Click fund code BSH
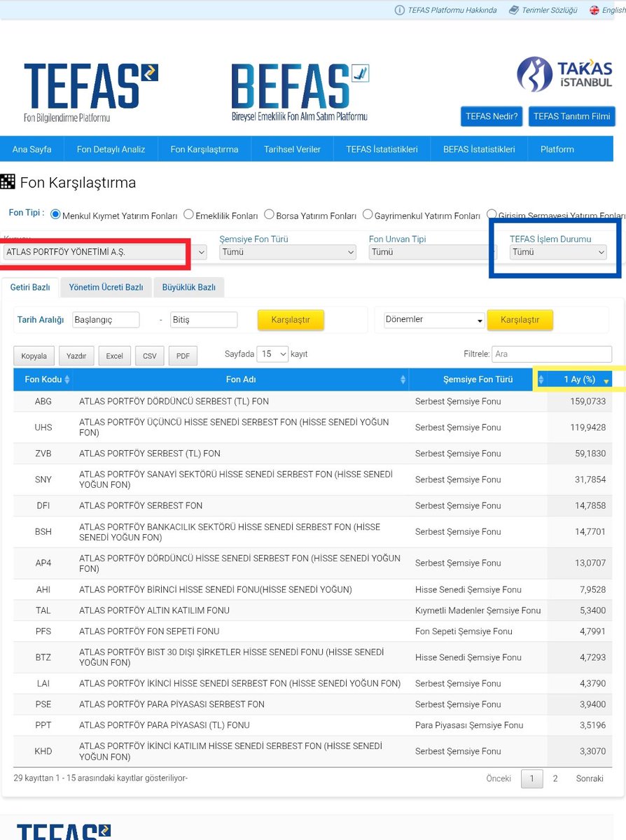This screenshot has height=840, width=626. point(43,532)
